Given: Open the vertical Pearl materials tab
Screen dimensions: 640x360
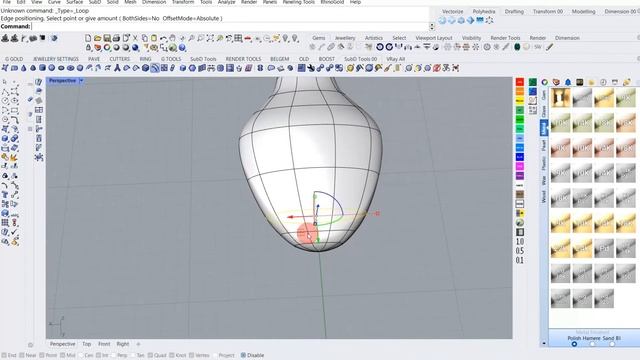Looking at the screenshot, I should click(x=544, y=146).
